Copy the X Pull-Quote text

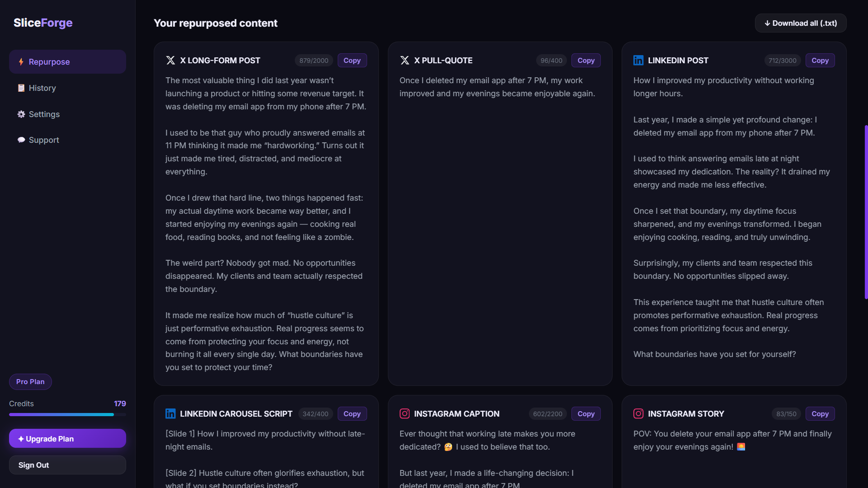(586, 61)
